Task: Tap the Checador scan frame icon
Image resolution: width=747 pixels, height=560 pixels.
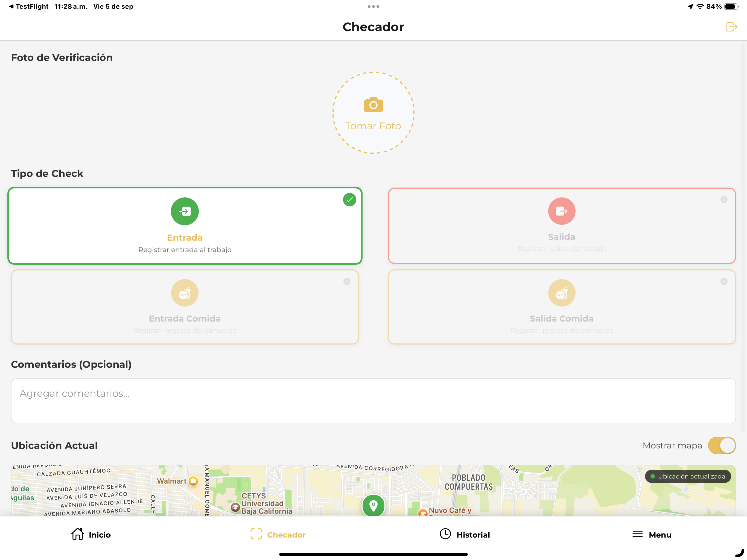Action: (x=256, y=534)
